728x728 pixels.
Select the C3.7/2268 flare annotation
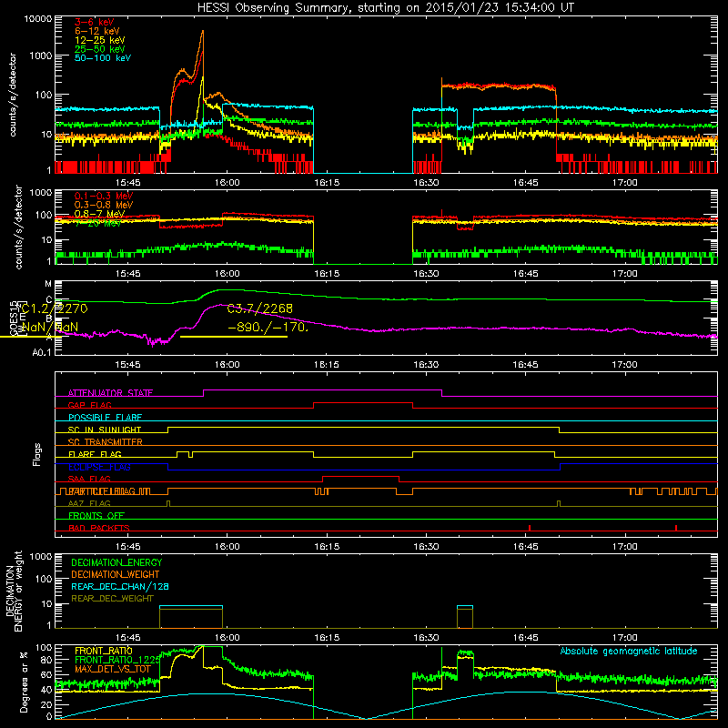tap(260, 308)
